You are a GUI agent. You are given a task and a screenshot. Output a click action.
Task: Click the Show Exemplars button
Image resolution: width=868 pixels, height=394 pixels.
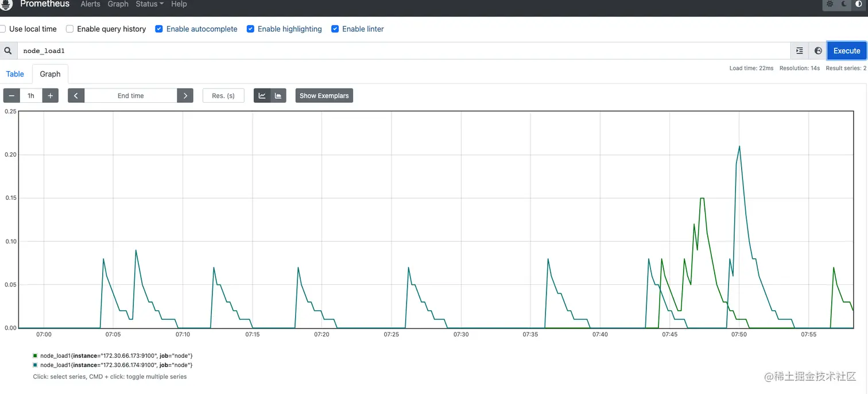click(324, 96)
